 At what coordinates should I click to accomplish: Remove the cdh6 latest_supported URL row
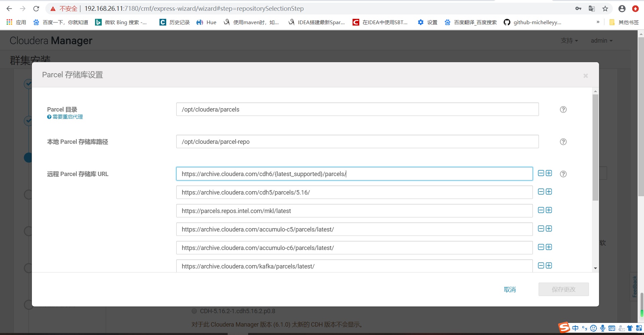click(541, 173)
